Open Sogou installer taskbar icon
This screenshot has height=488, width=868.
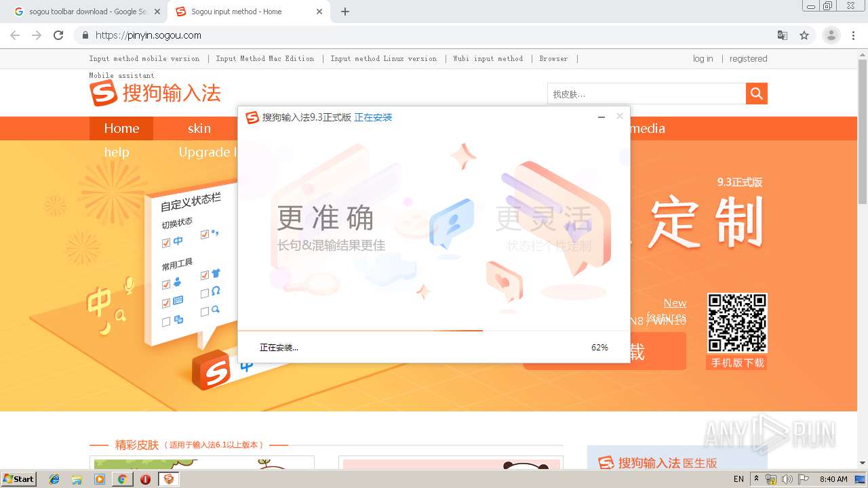pyautogui.click(x=168, y=479)
